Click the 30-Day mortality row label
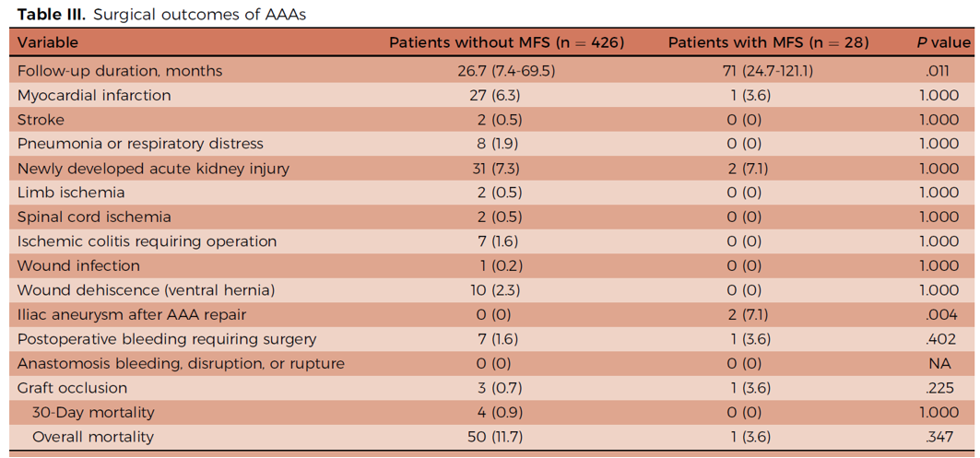 click(x=93, y=413)
